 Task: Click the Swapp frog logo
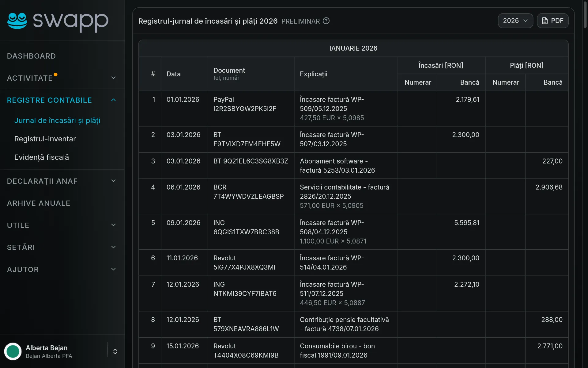(17, 21)
